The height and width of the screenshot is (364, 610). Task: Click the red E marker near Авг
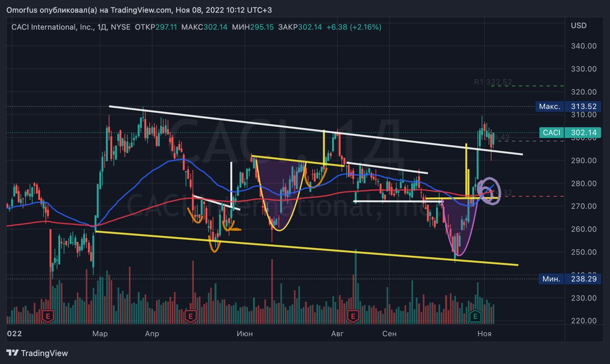353,315
